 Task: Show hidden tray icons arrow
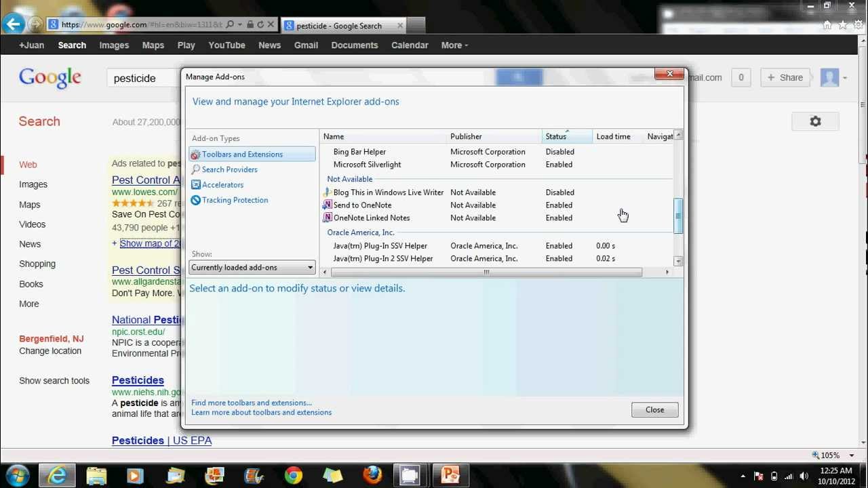[x=743, y=476]
